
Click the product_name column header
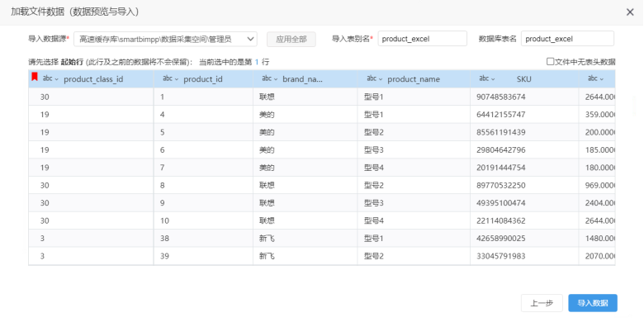(x=414, y=79)
